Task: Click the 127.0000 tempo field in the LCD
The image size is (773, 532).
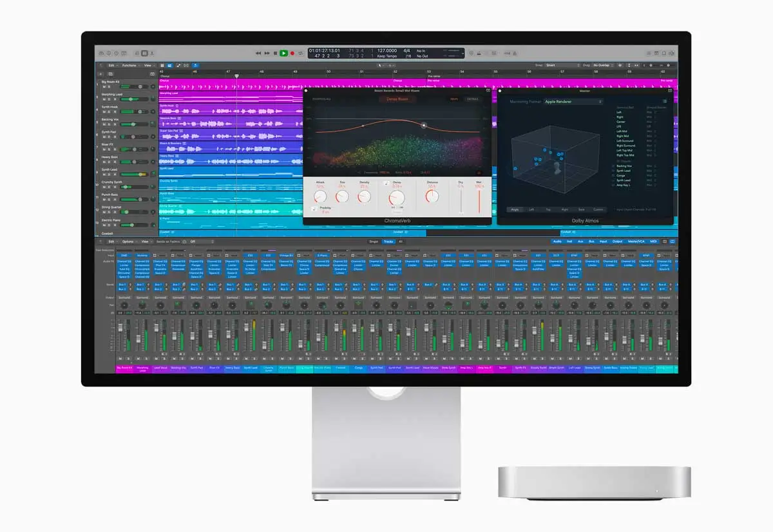Action: [386, 50]
